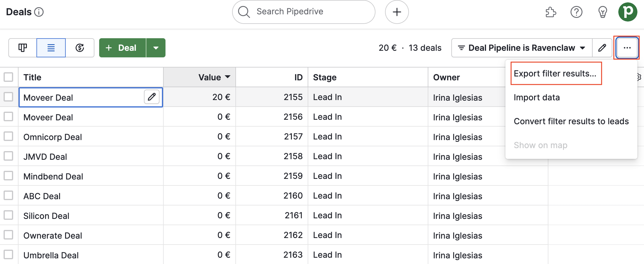Select the Mindbend Deal checkbox
Viewport: 644px width, 264px height.
(x=8, y=176)
